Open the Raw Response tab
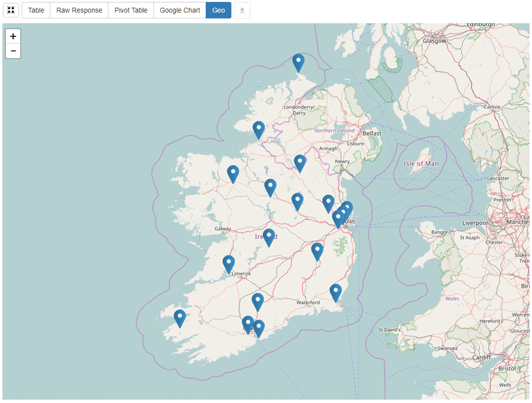532x403 pixels. point(79,10)
